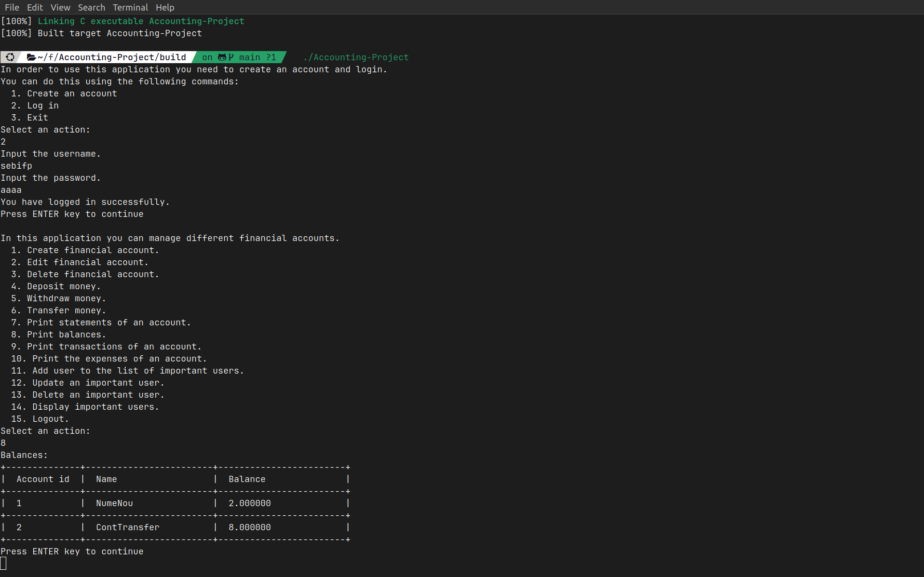Click the terminal cursor block at bottom
The image size is (924, 577).
point(3,563)
